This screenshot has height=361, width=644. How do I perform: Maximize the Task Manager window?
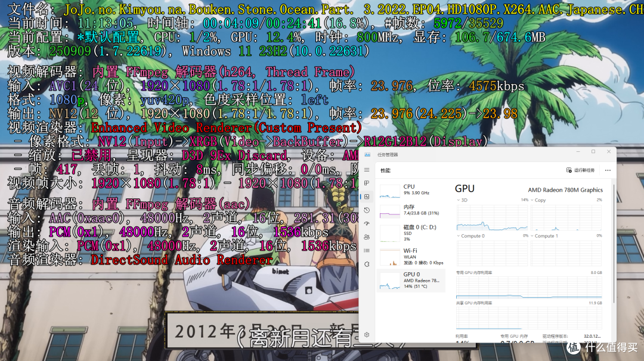pos(593,152)
